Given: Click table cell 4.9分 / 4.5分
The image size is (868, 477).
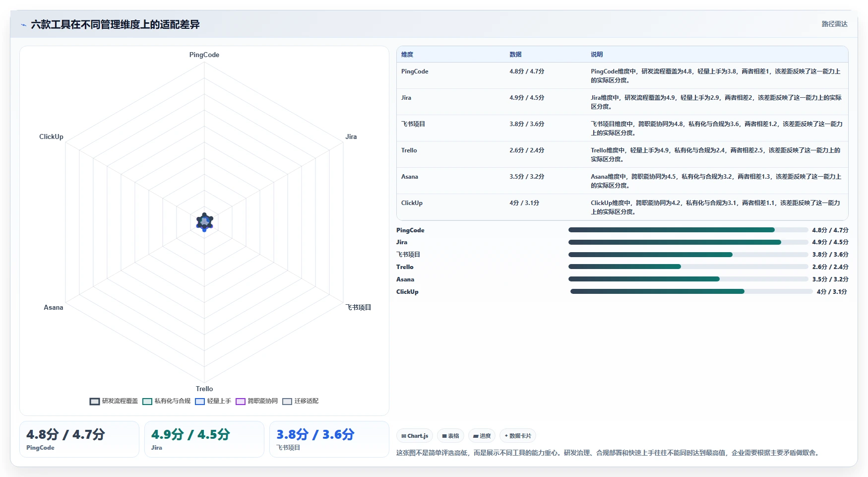Looking at the screenshot, I should point(527,98).
